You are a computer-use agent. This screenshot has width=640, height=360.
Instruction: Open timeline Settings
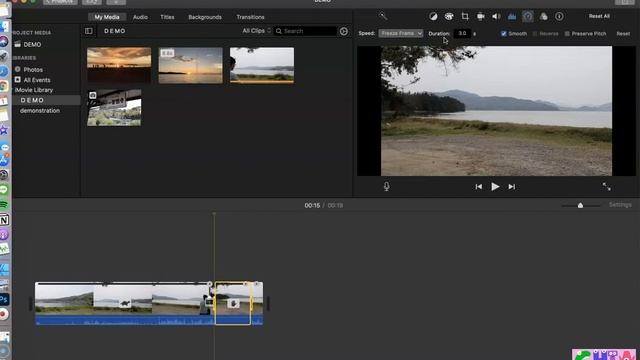(620, 205)
